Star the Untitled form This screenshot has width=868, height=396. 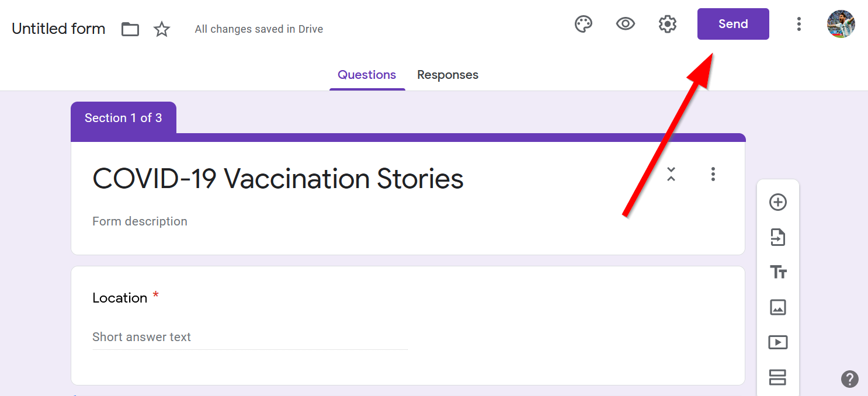tap(162, 29)
